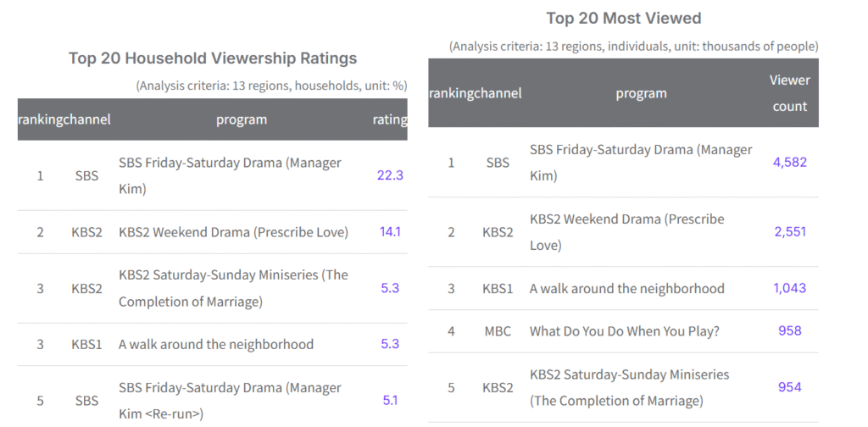The height and width of the screenshot is (427, 868).
Task: Open the 4,582 viewer count value
Action: 790,162
